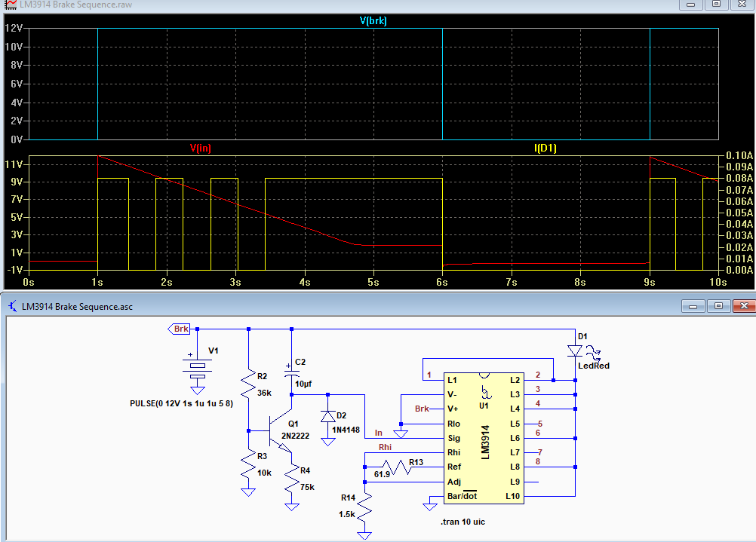Maximize the LM3914 Brake Sequence.asc window
Viewport: 756px width, 542px height.
tap(718, 306)
